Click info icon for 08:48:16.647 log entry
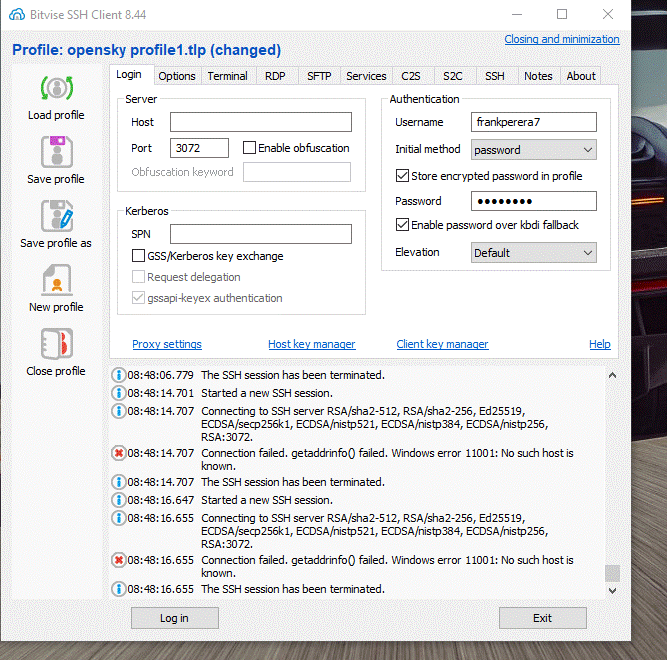The width and height of the screenshot is (667, 660). point(119,500)
